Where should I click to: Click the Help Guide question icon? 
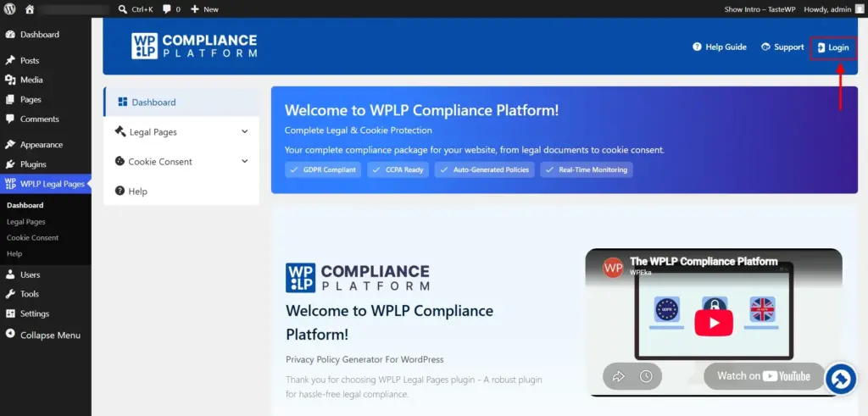pos(697,47)
